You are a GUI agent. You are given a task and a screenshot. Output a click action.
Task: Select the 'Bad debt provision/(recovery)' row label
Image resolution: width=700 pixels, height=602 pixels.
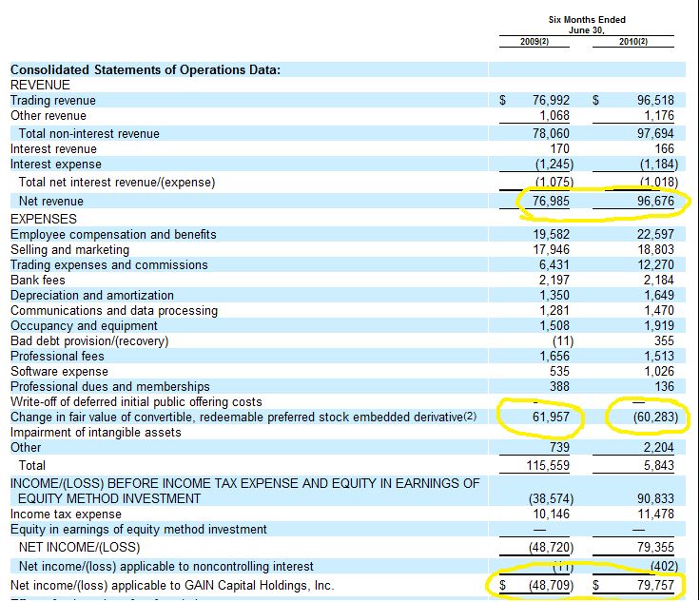tap(89, 341)
